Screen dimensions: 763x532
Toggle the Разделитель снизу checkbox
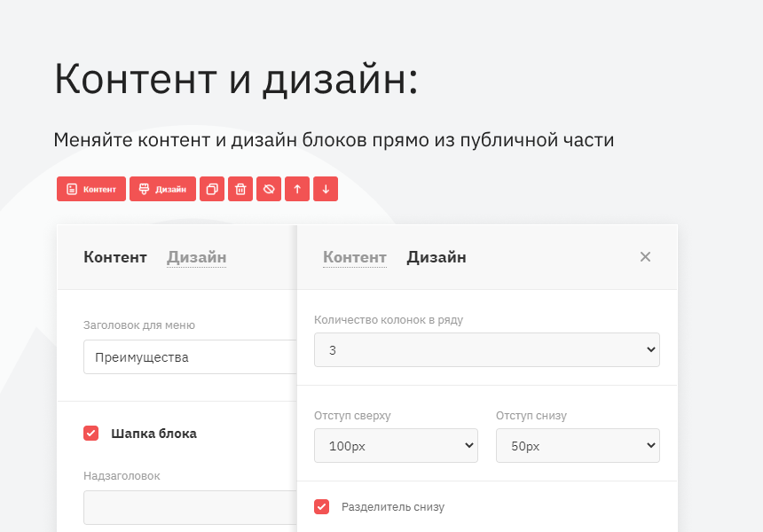coord(322,507)
